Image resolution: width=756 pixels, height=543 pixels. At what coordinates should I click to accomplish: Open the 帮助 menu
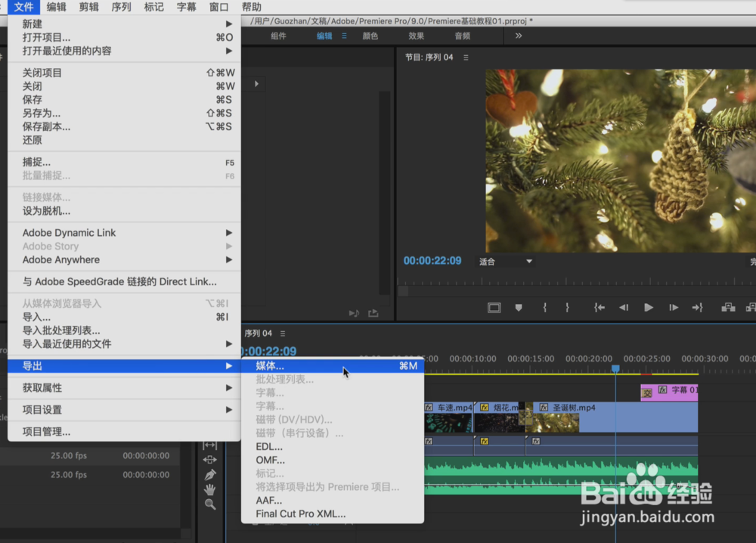(251, 7)
